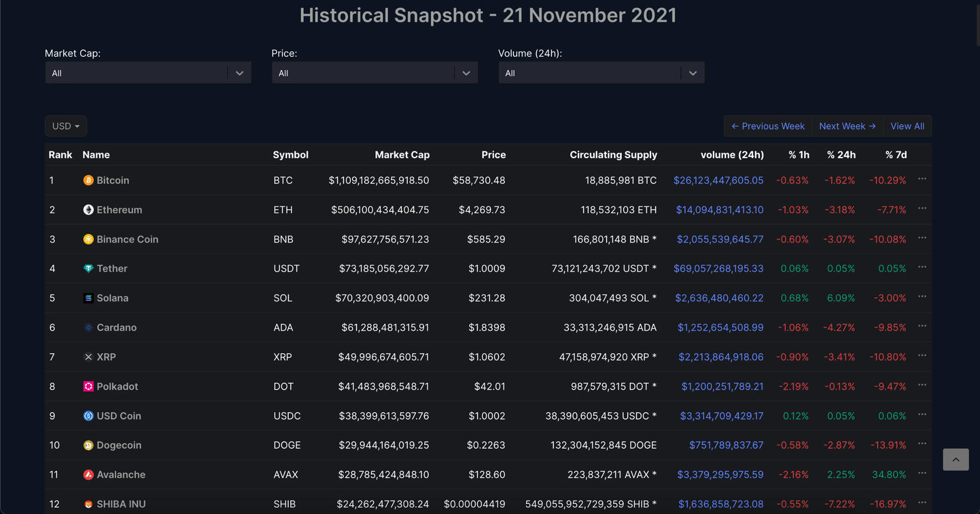Click the Tether logo icon
The height and width of the screenshot is (514, 980).
(88, 268)
